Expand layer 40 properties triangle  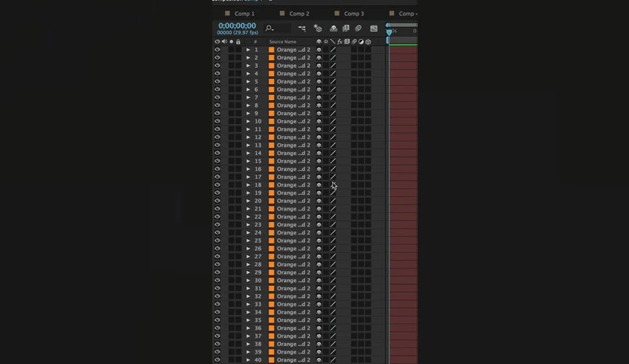point(248,360)
